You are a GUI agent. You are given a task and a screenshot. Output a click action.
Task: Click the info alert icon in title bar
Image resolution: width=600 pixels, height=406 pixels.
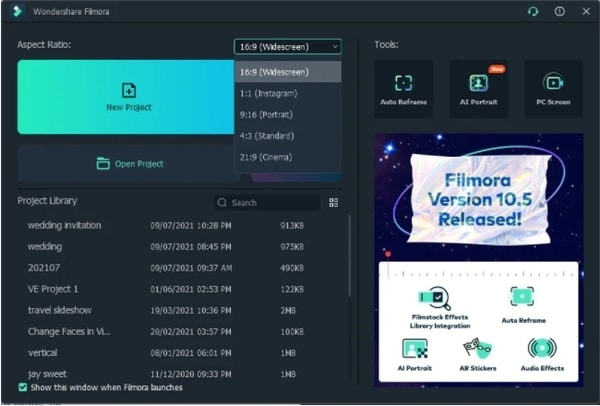[x=559, y=11]
